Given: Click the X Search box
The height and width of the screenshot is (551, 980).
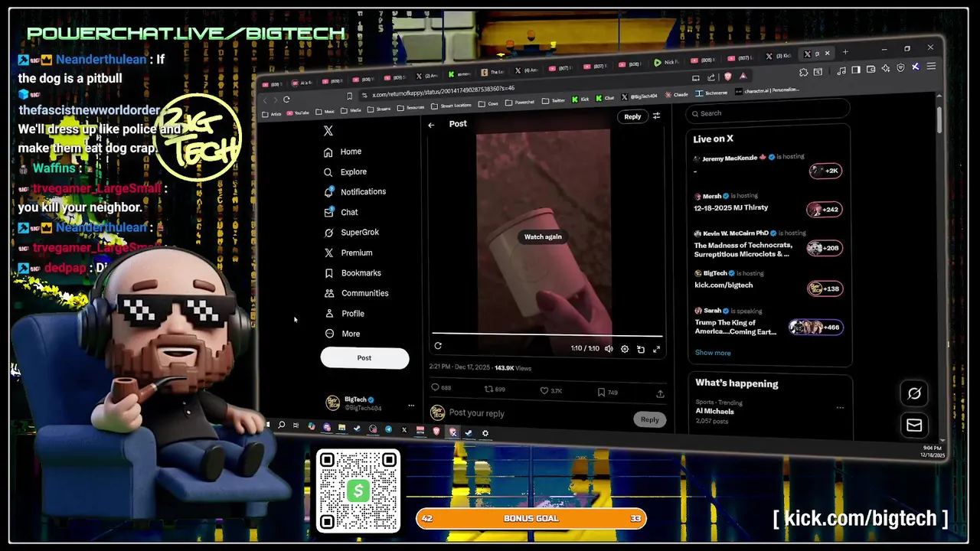Looking at the screenshot, I should pos(768,113).
